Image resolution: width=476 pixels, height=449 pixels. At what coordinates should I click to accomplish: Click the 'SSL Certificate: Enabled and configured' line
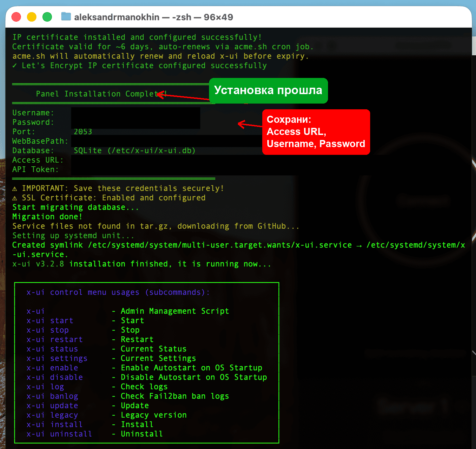(109, 198)
